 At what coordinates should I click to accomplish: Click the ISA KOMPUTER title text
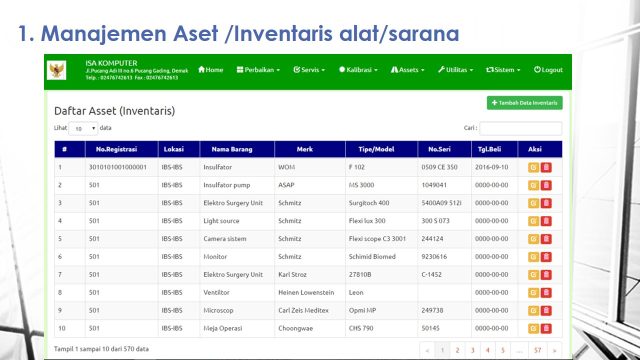pos(111,63)
